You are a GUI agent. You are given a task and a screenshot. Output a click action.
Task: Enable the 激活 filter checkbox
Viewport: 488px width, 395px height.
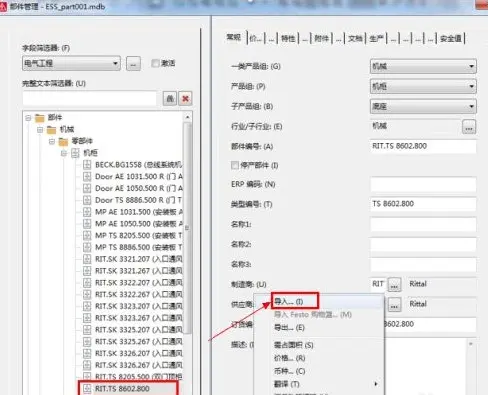[155, 63]
